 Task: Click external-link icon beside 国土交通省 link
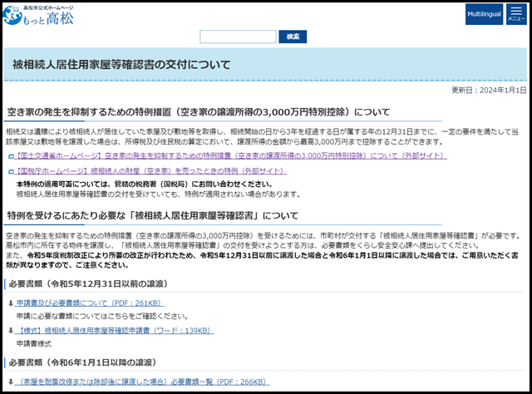[x=11, y=156]
